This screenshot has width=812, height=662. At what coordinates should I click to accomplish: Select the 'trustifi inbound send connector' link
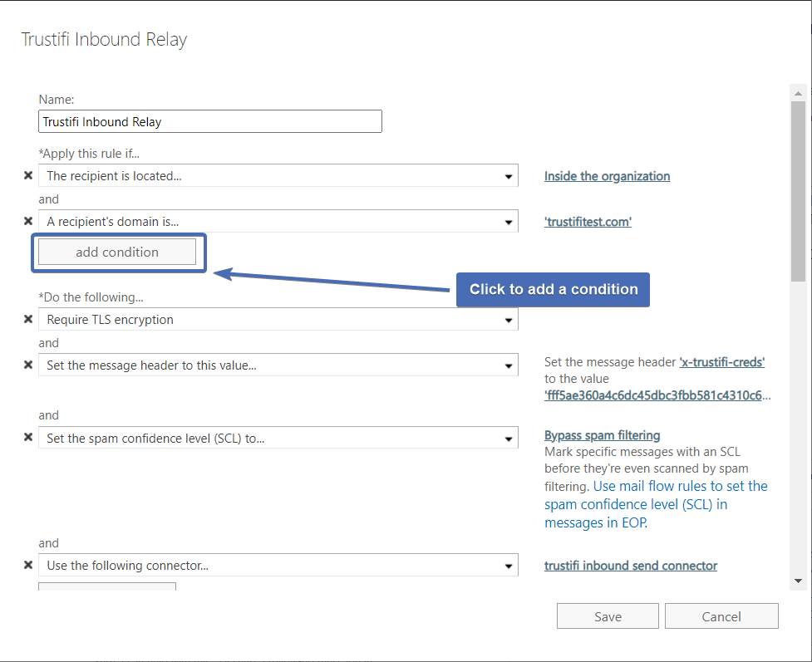(631, 566)
